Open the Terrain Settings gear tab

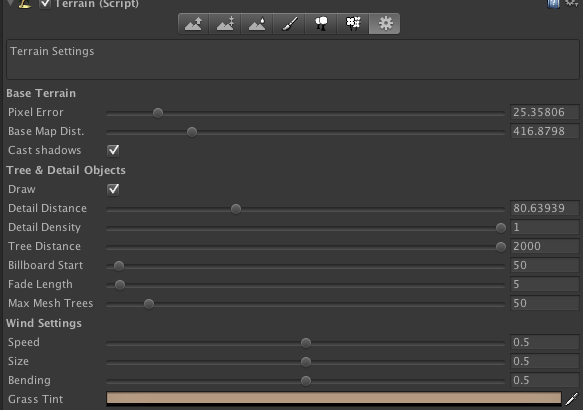[385, 24]
